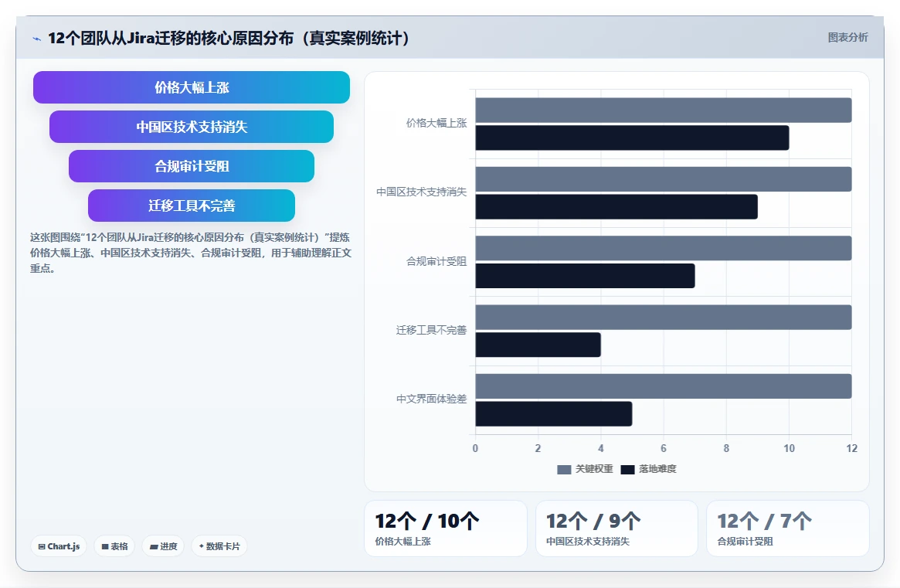The height and width of the screenshot is (588, 900).
Task: Click 中文界面体验差 gray 关键权重 bar
Action: pyautogui.click(x=664, y=386)
